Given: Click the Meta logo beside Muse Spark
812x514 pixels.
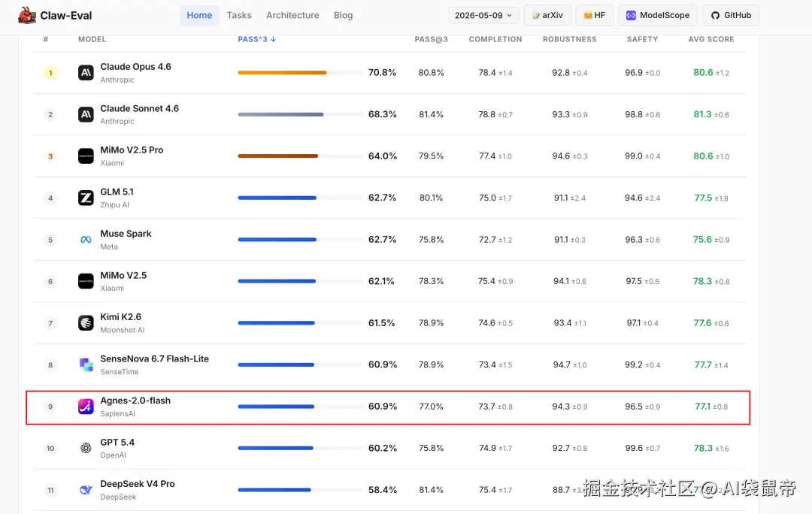Looking at the screenshot, I should pos(86,240).
